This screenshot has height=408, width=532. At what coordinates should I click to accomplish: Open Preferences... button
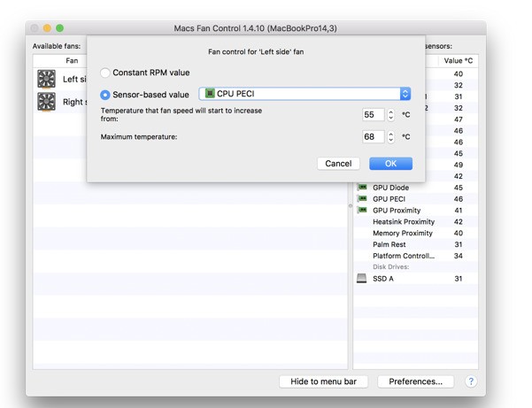pyautogui.click(x=416, y=381)
